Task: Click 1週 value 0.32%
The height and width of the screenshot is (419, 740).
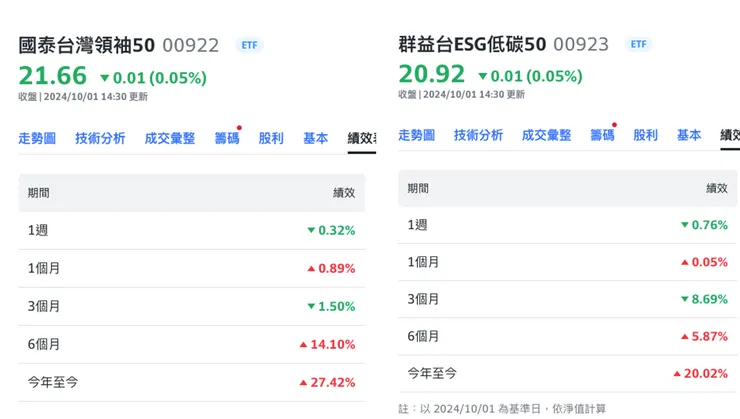Action: pos(331,230)
